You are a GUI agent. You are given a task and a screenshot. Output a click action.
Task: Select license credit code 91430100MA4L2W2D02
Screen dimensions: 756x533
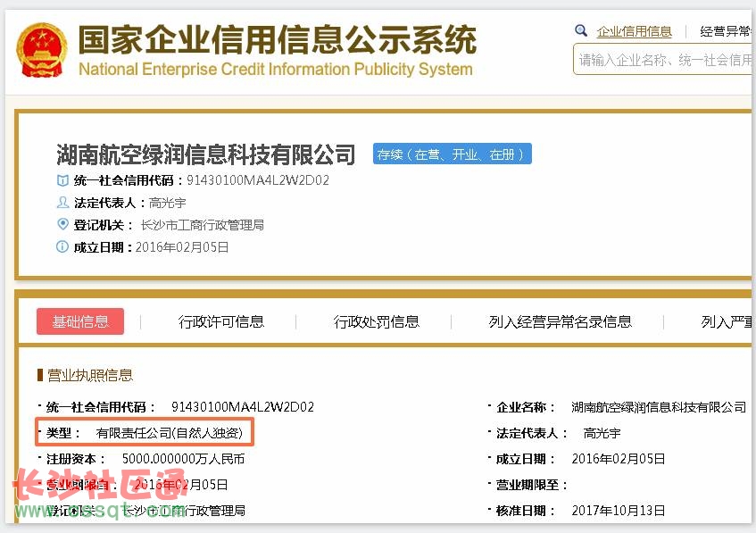(x=243, y=407)
